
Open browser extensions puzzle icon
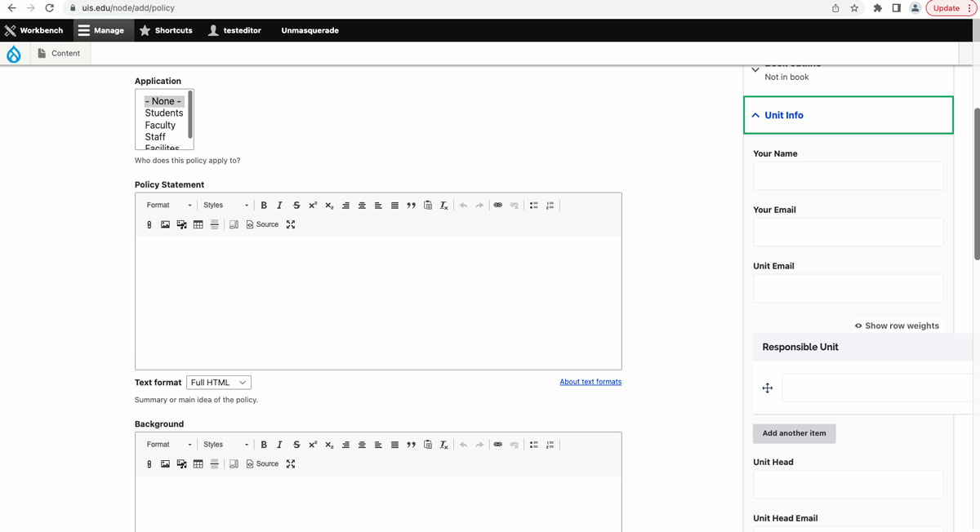pos(877,8)
